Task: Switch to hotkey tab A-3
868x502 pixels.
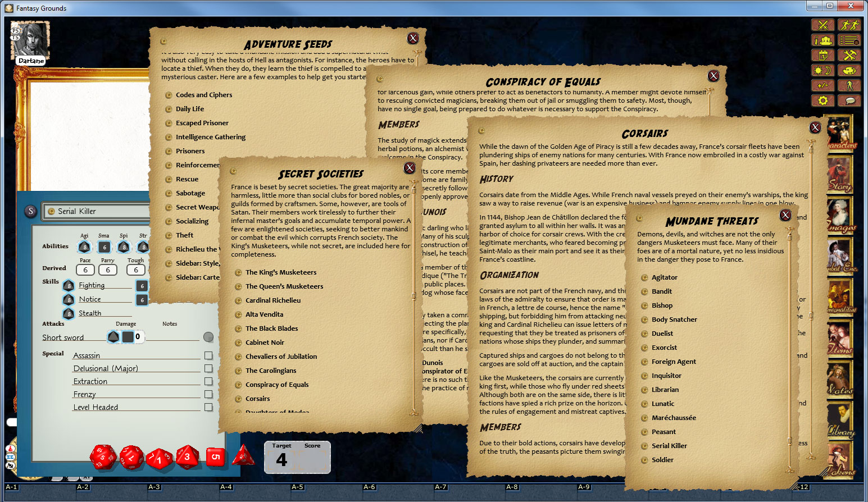Action: [x=154, y=487]
